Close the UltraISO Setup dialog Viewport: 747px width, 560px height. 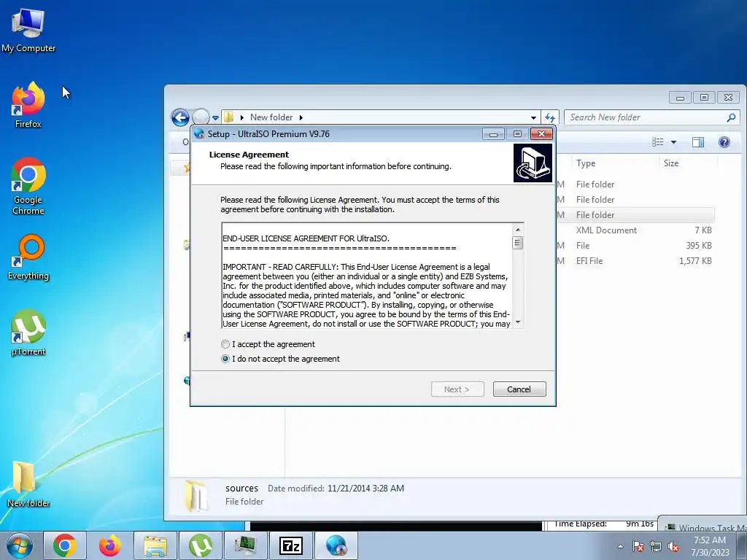(542, 134)
